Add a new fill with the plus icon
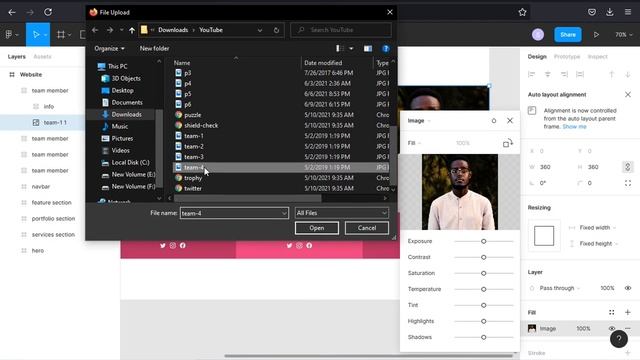This screenshot has width=640, height=360. pos(628,313)
